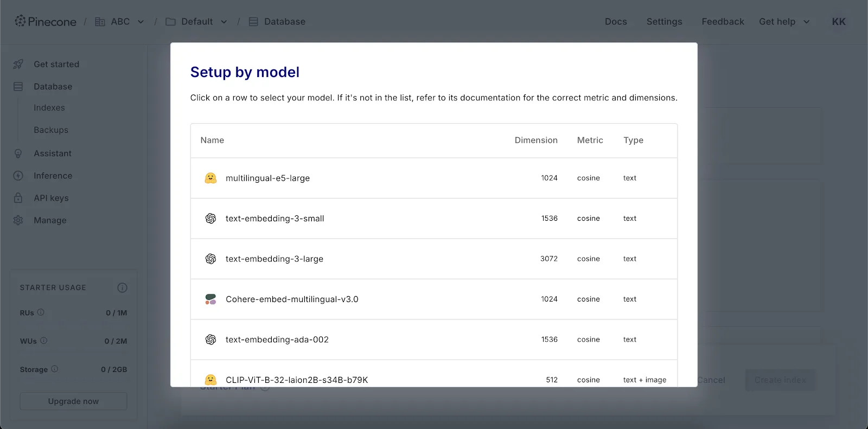
Task: Click the Get started rocket icon
Action: tap(18, 64)
